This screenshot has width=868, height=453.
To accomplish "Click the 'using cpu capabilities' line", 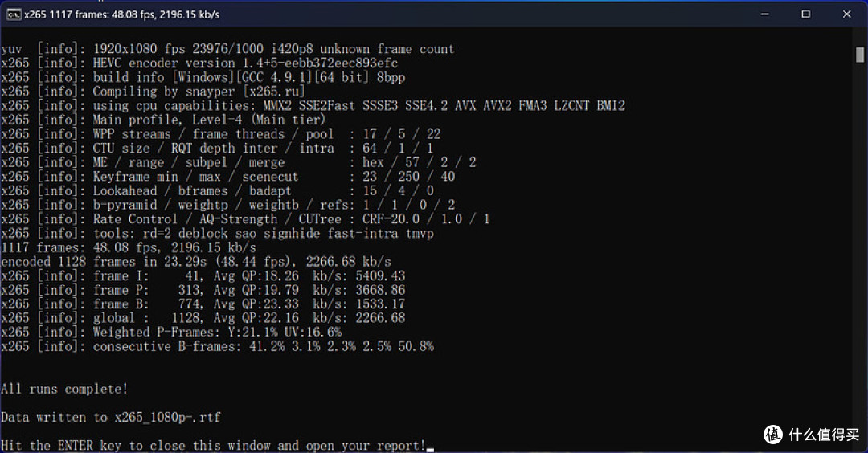I will coord(313,106).
